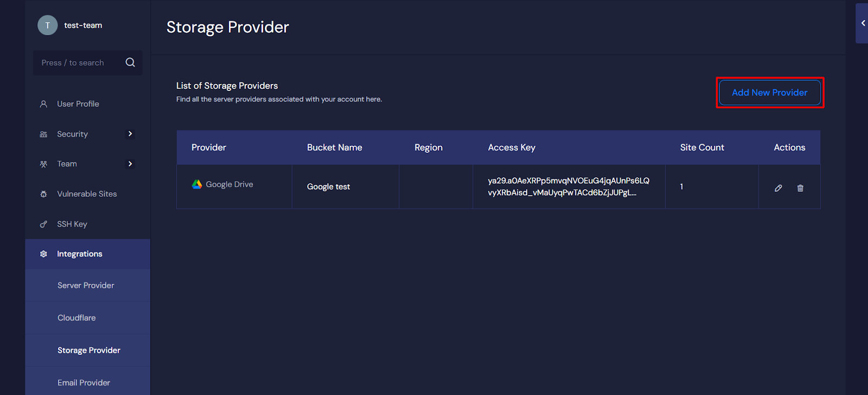Click the test-team avatar icon

(x=48, y=25)
